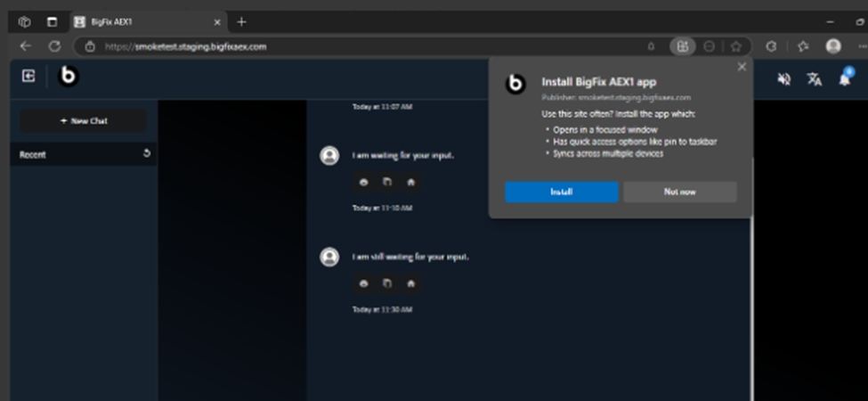Click the "Install BigFix AEX1 app" title
Screen dimensions: 868x401
598,82
